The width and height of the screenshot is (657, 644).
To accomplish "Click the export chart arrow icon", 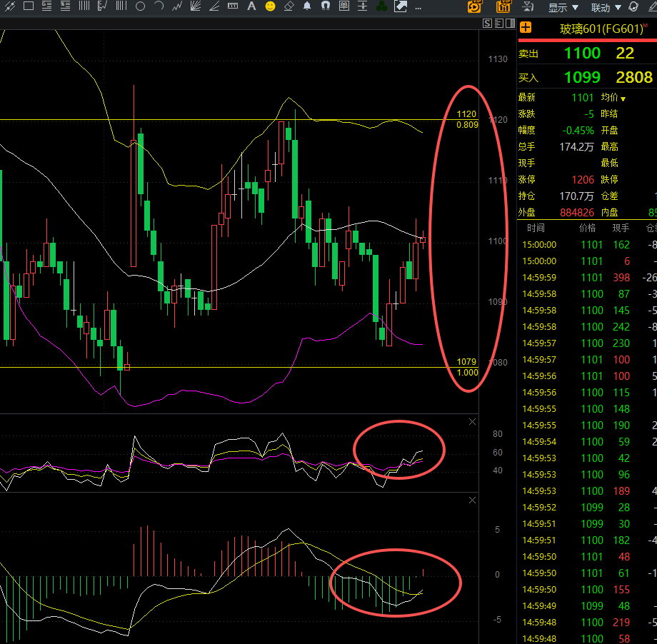I will tap(401, 6).
